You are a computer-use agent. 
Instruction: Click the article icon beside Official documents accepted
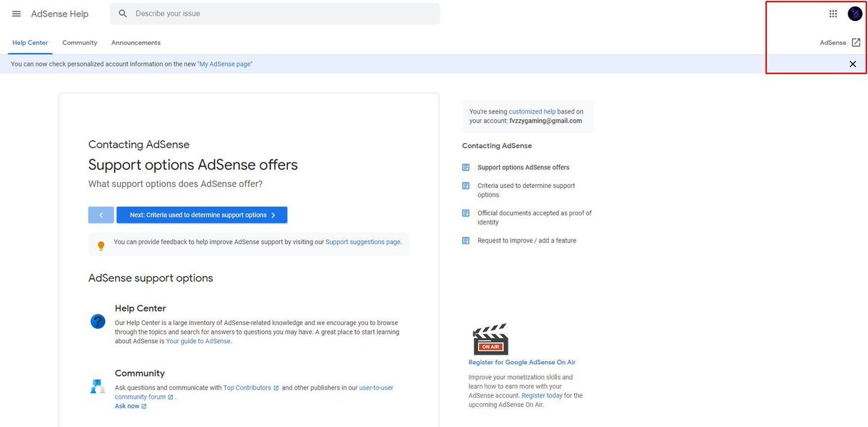click(x=466, y=213)
